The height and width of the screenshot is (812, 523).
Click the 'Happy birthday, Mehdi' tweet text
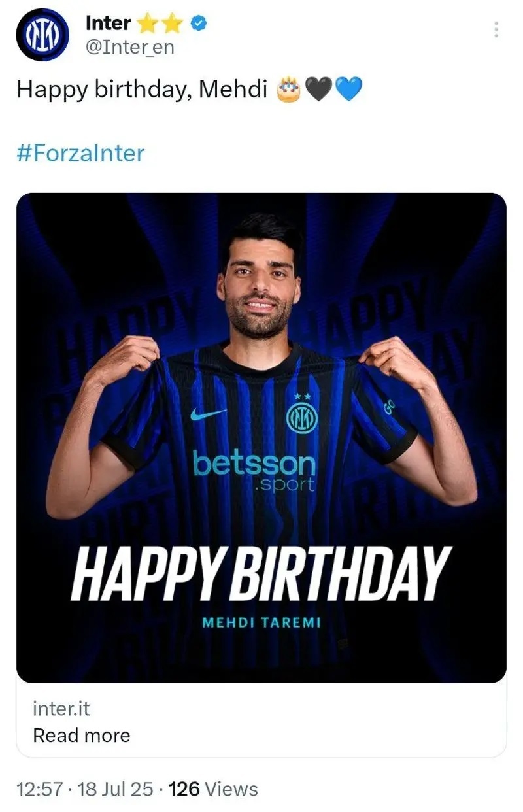(x=142, y=89)
